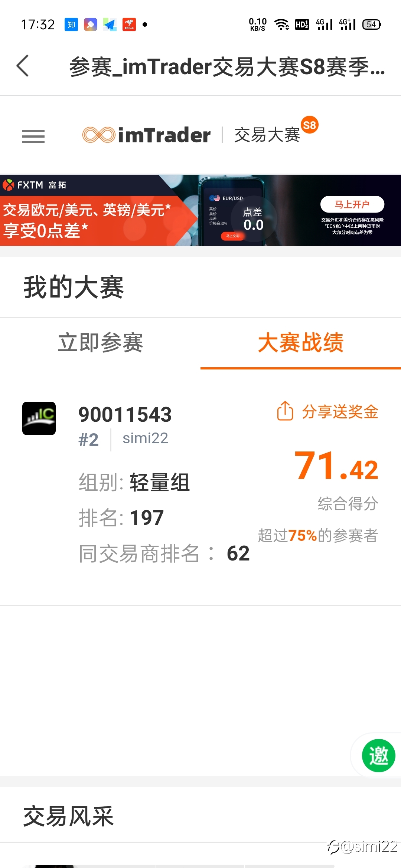
Task: Tap Zhihu notification icon in status bar
Action: (71, 24)
